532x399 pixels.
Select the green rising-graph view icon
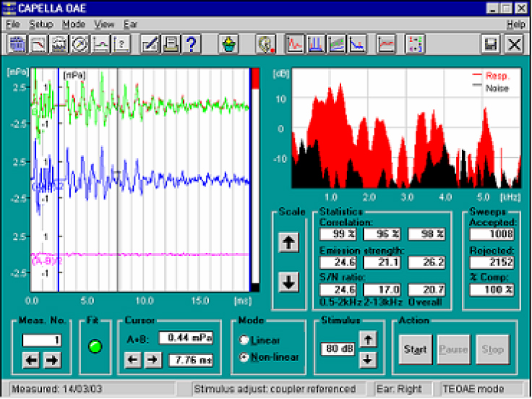pyautogui.click(x=337, y=44)
